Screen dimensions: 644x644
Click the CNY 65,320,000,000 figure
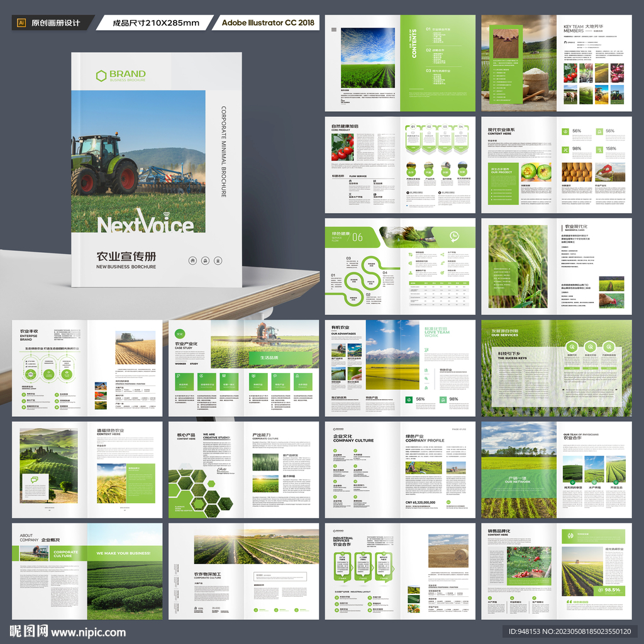click(x=420, y=502)
